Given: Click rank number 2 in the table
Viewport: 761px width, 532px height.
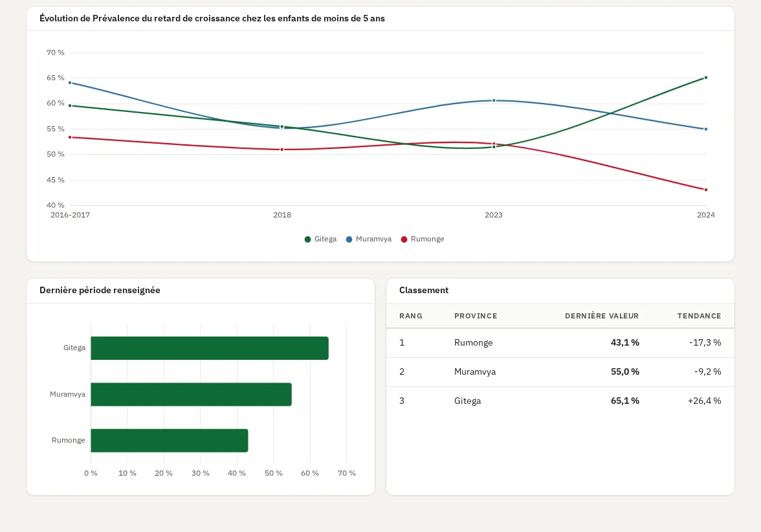Looking at the screenshot, I should click(402, 371).
